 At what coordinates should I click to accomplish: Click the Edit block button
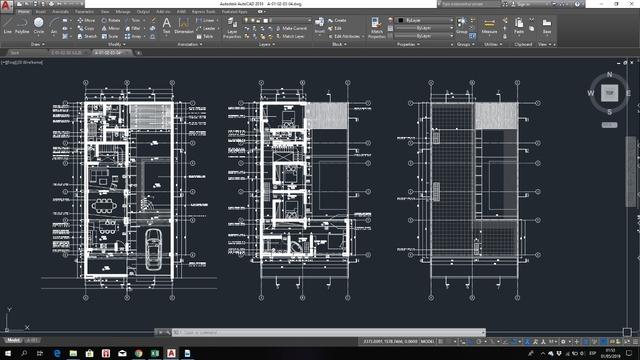point(335,28)
